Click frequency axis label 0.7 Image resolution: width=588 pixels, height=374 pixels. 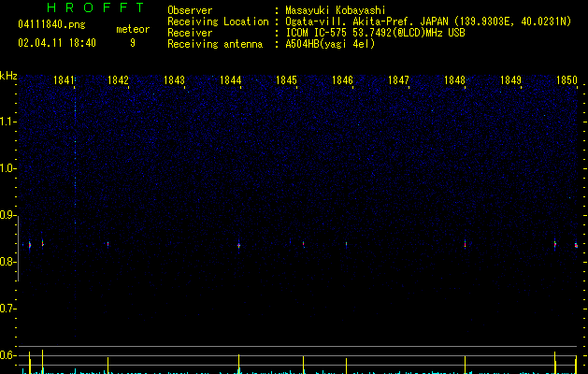pos(7,309)
